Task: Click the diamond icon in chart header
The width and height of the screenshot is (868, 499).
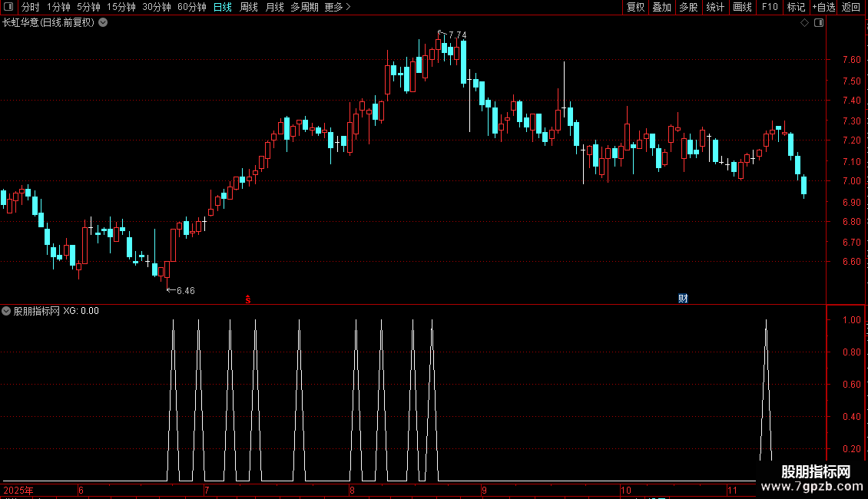Action: click(805, 23)
